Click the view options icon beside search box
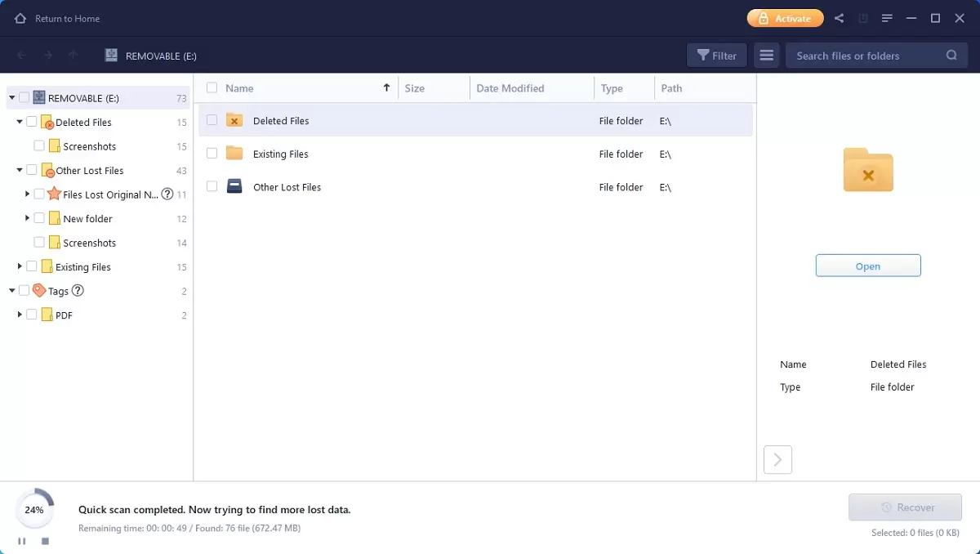 click(x=766, y=55)
